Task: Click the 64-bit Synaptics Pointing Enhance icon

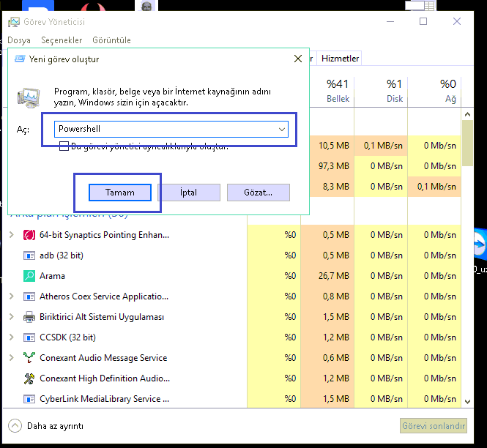Action: point(29,235)
